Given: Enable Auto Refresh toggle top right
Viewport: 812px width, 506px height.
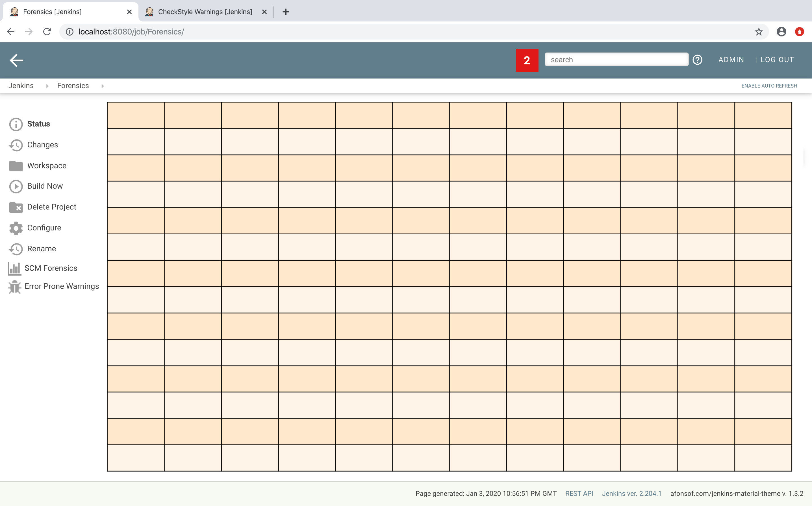Looking at the screenshot, I should tap(769, 86).
